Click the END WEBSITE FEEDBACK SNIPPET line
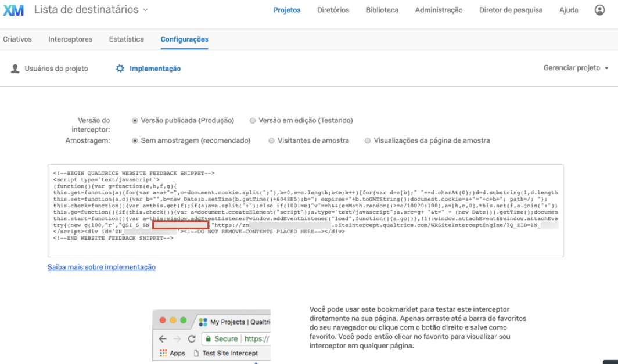 click(113, 238)
